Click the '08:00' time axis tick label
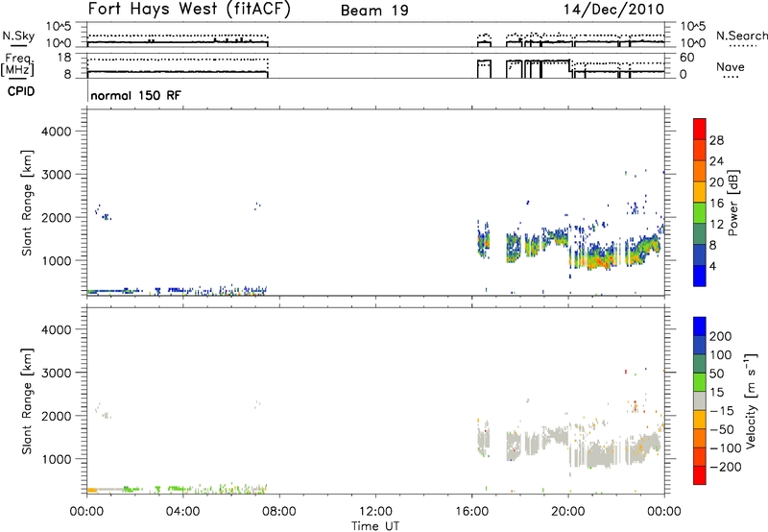The image size is (768, 532). (279, 512)
